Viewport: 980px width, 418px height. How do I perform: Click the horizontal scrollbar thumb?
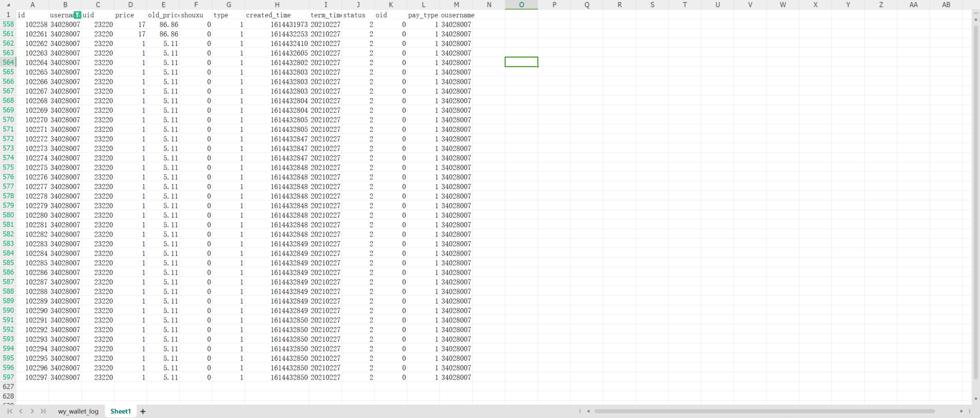point(765,411)
